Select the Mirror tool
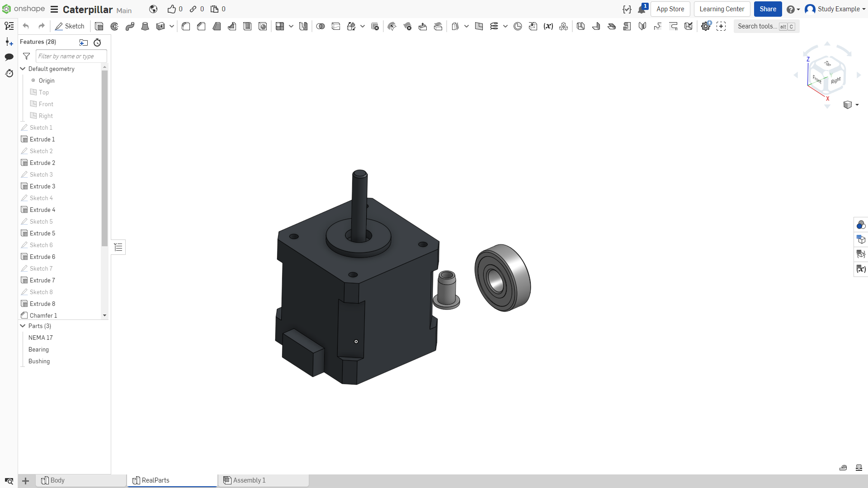The width and height of the screenshot is (868, 488). (x=303, y=26)
